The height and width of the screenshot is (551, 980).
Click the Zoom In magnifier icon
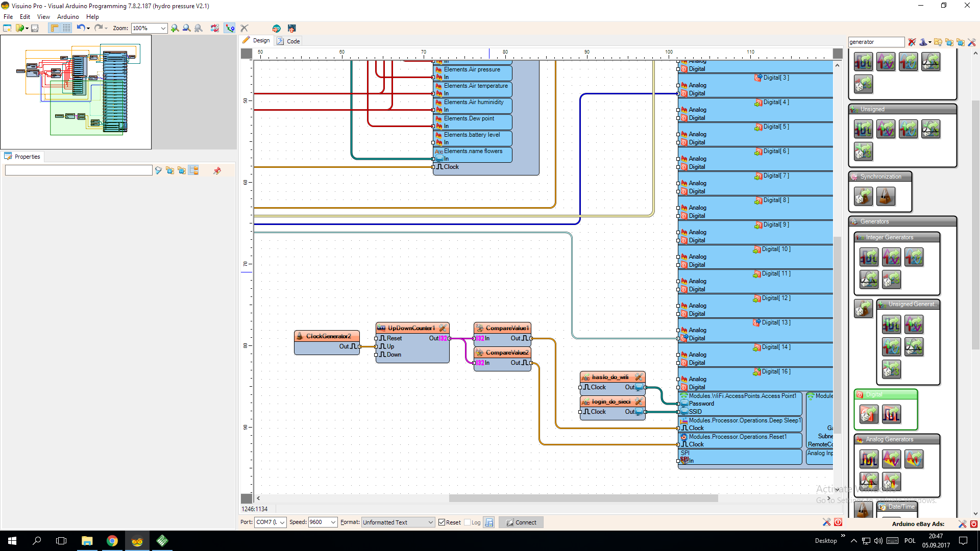175,28
